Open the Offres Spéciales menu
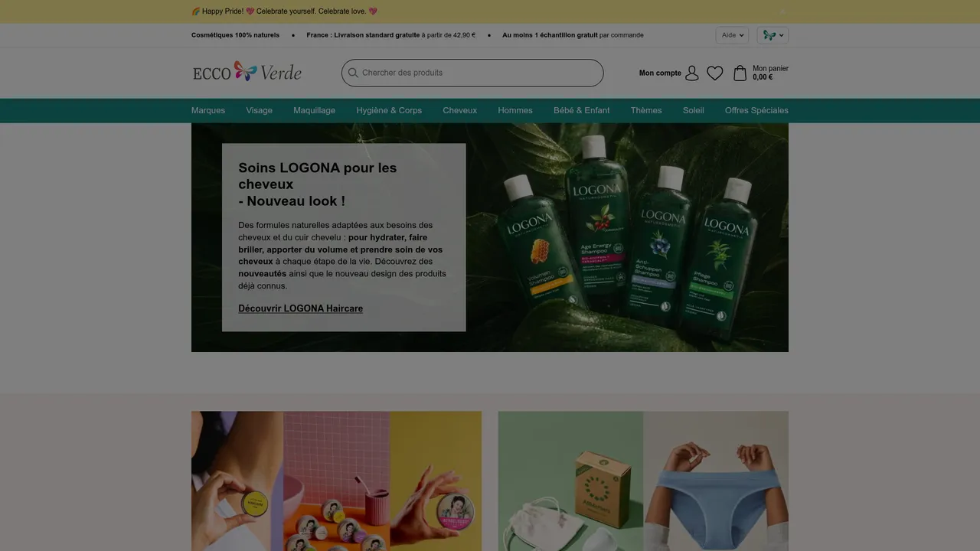Image resolution: width=980 pixels, height=551 pixels. [x=756, y=110]
